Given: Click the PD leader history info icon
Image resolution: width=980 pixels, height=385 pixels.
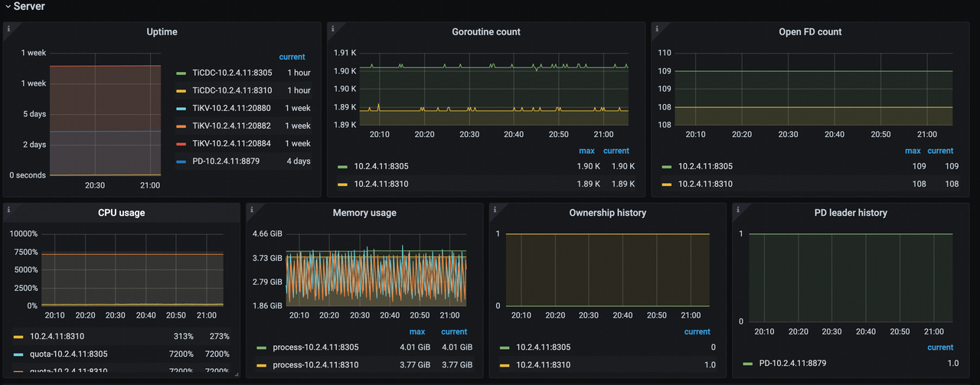Looking at the screenshot, I should 737,208.
